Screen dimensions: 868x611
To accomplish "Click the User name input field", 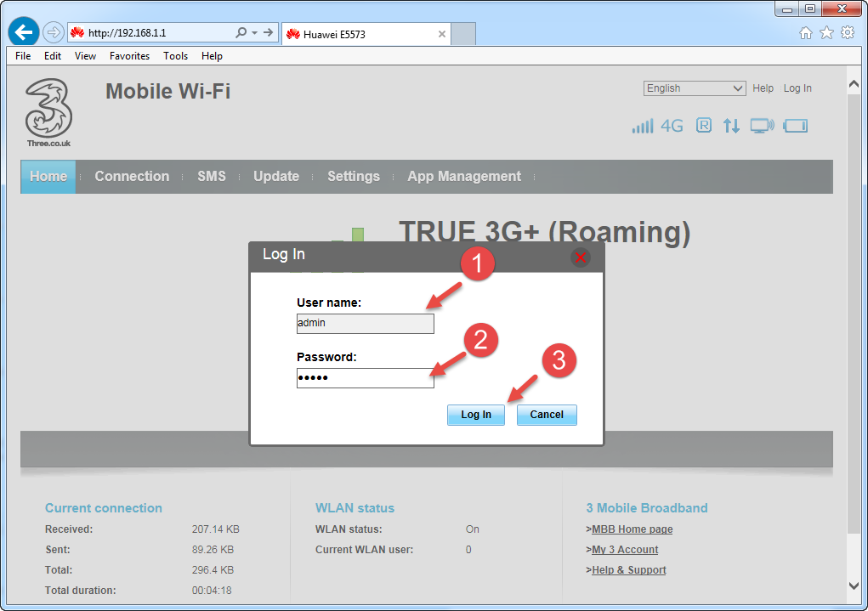I will click(x=366, y=324).
